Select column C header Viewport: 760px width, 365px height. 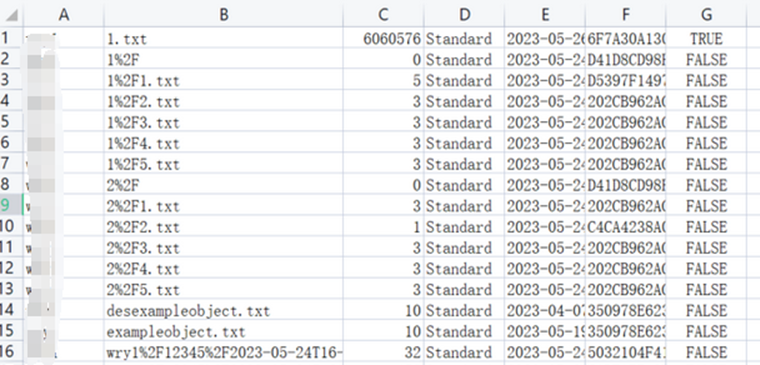[383, 15]
